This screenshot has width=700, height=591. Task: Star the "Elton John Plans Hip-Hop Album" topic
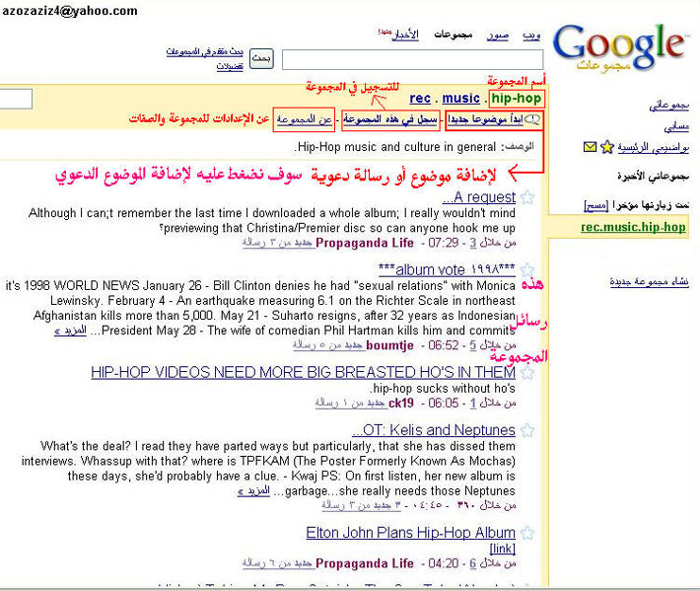pos(527,533)
